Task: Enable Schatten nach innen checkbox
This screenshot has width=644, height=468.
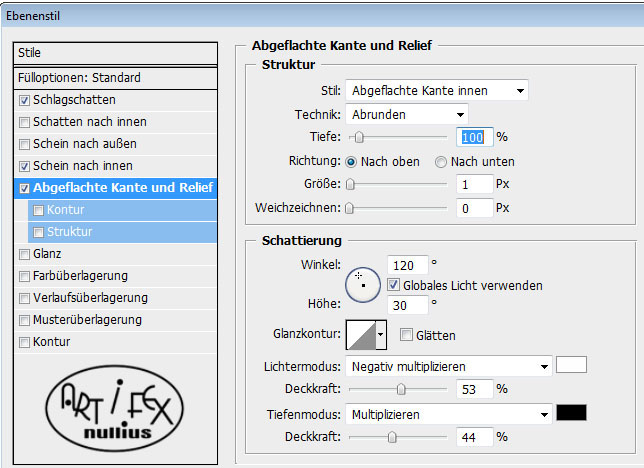Action: [x=24, y=122]
